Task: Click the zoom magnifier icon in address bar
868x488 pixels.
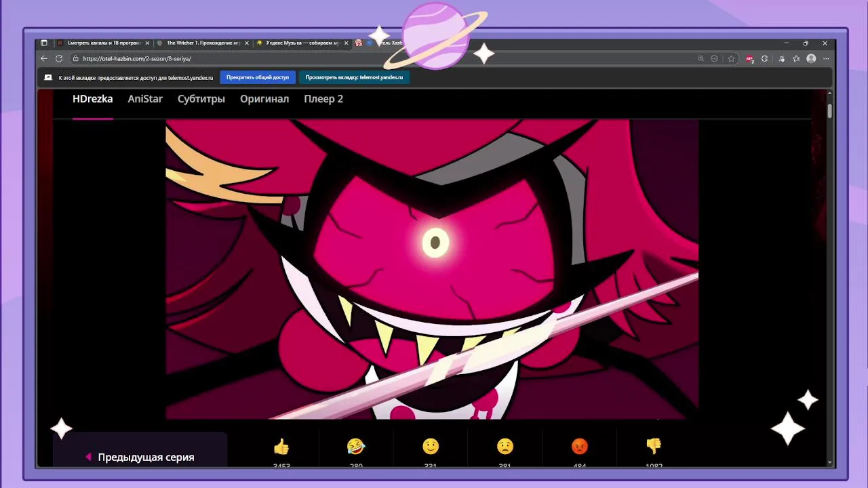Action: click(x=701, y=59)
